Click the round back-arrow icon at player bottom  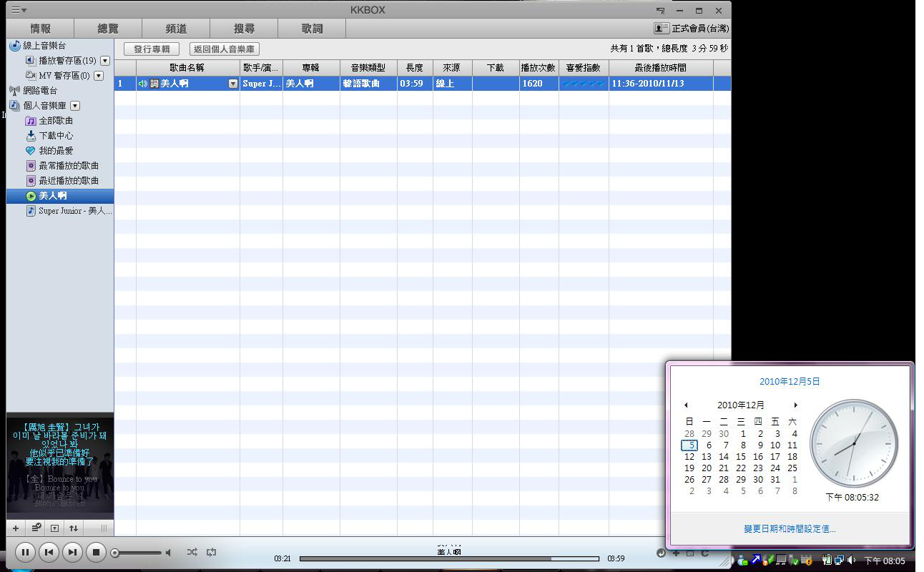661,553
